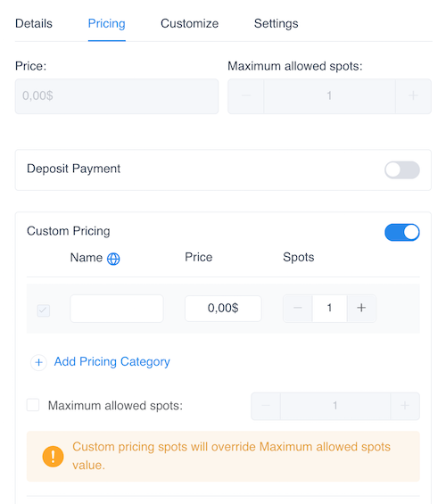The image size is (446, 504).
Task: Click plus on bottom Maximum allowed spots stepper
Action: pyautogui.click(x=405, y=406)
